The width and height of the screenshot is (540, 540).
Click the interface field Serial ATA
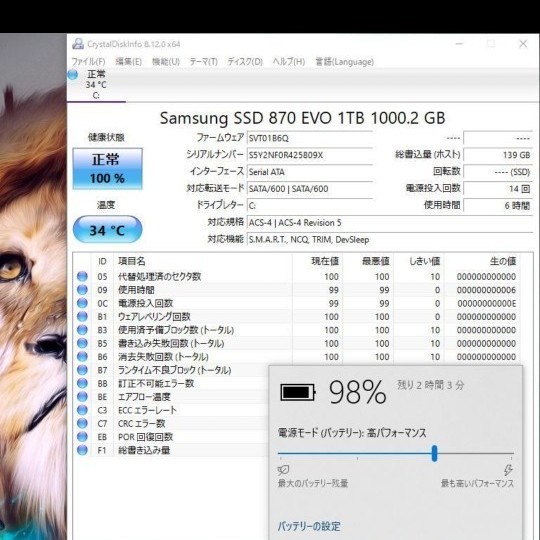coord(310,172)
